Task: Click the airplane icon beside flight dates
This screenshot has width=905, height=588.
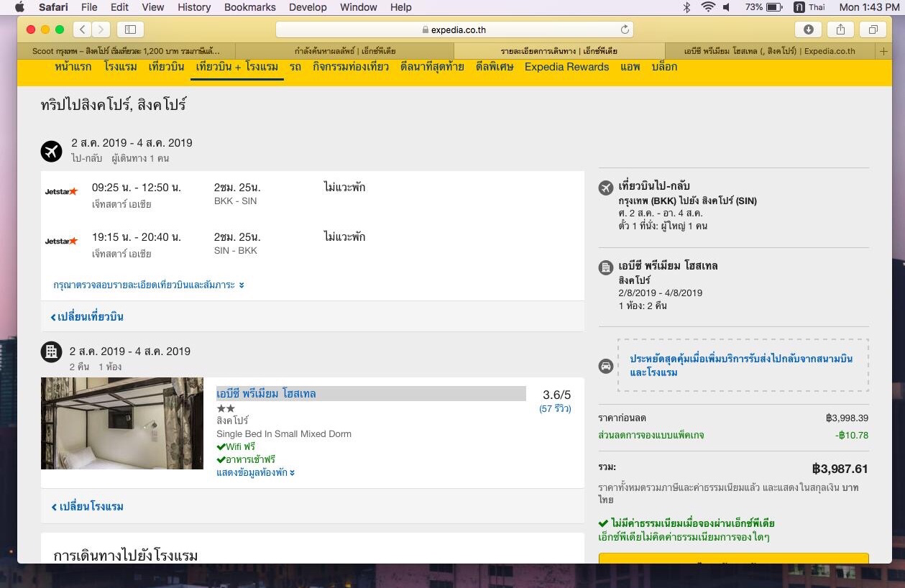Action: pos(52,151)
